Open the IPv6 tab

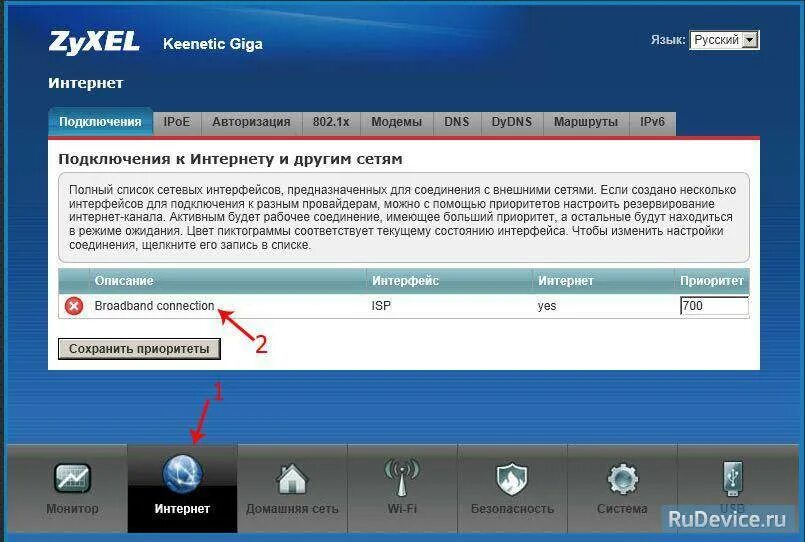coord(653,122)
